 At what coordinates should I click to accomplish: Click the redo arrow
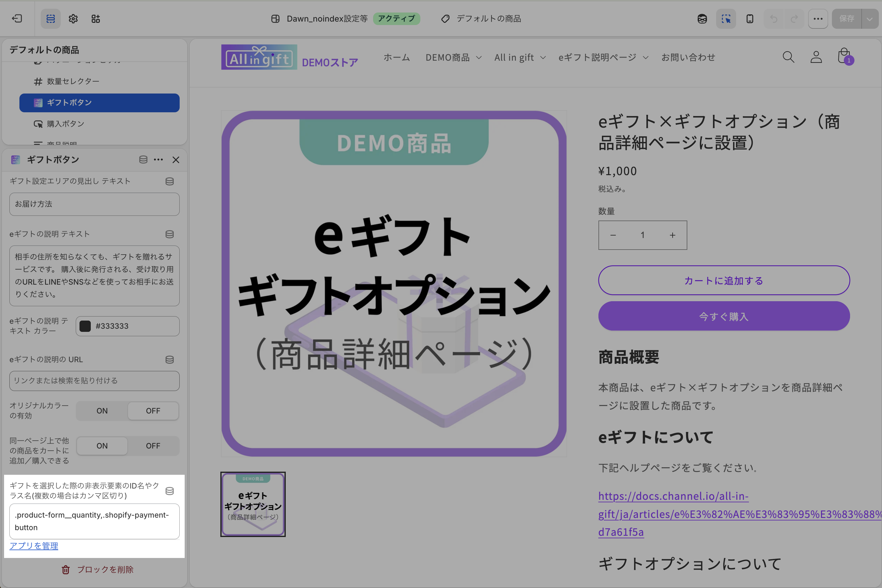pyautogui.click(x=794, y=19)
